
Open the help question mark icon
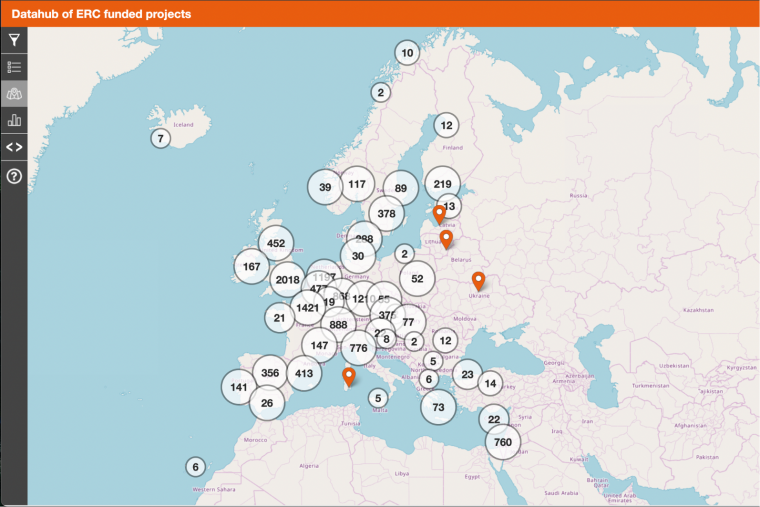pyautogui.click(x=14, y=176)
